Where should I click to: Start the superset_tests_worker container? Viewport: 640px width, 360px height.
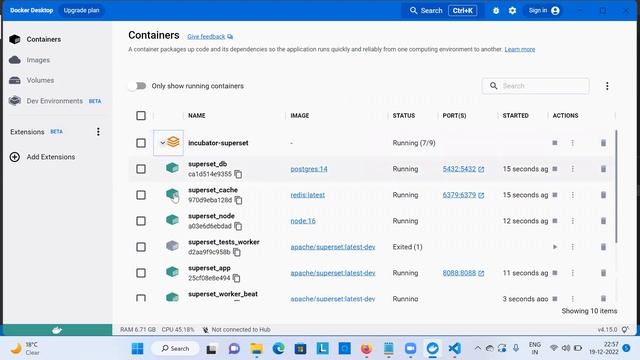[x=555, y=247]
